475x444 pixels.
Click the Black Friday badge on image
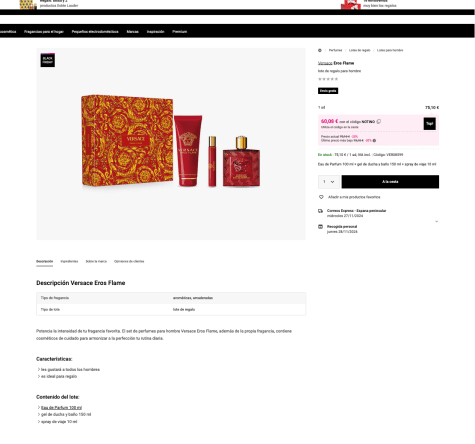click(48, 60)
